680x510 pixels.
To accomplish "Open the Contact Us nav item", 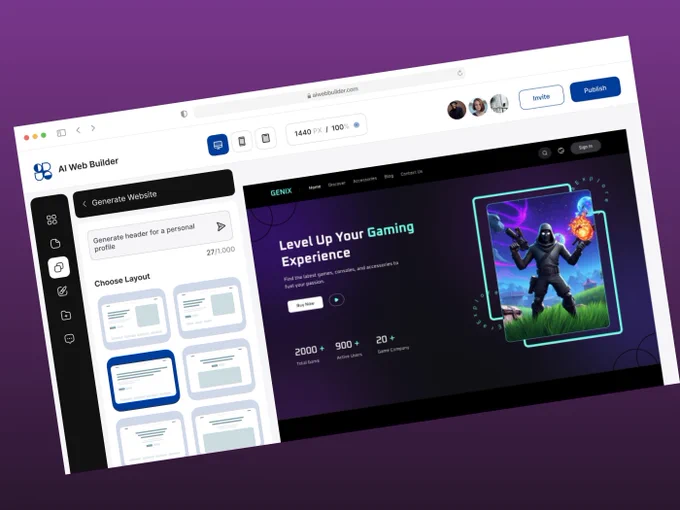I will click(x=411, y=173).
